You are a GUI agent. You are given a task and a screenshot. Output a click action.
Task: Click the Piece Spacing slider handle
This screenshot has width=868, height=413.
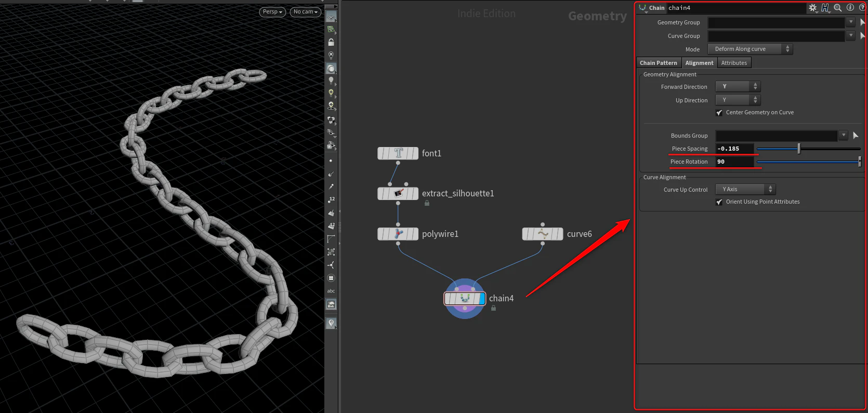(799, 149)
